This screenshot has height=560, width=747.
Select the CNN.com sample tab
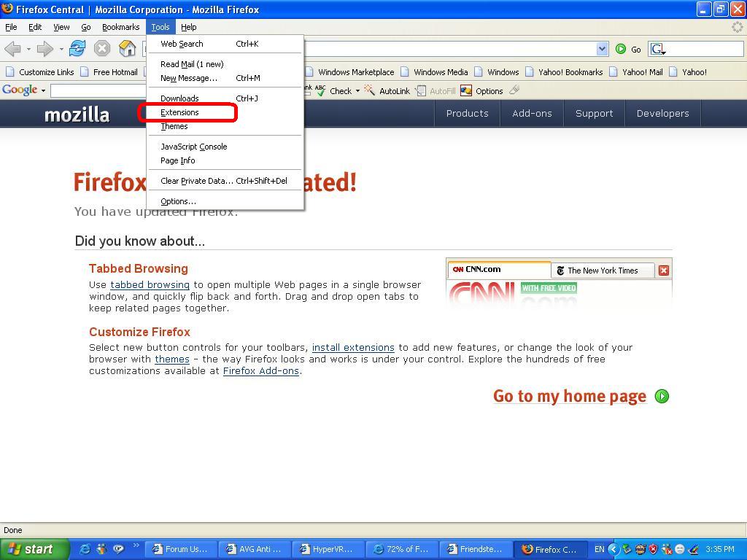pyautogui.click(x=499, y=269)
